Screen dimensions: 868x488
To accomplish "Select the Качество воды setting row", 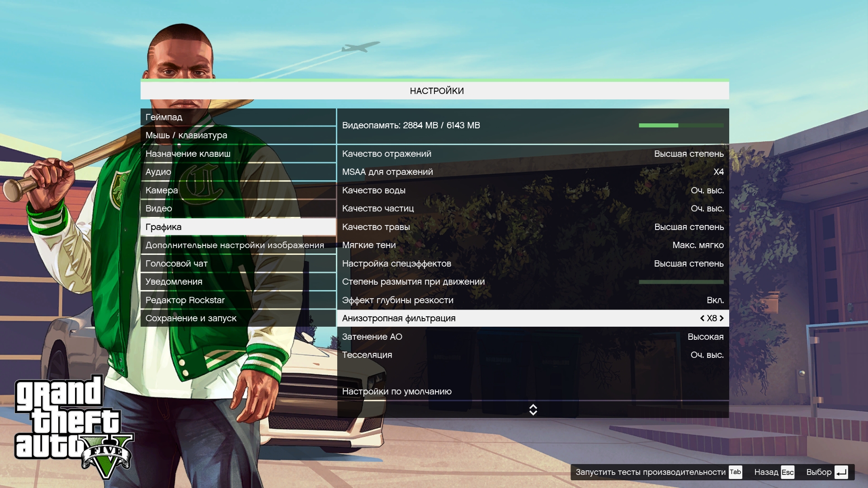I will 533,190.
